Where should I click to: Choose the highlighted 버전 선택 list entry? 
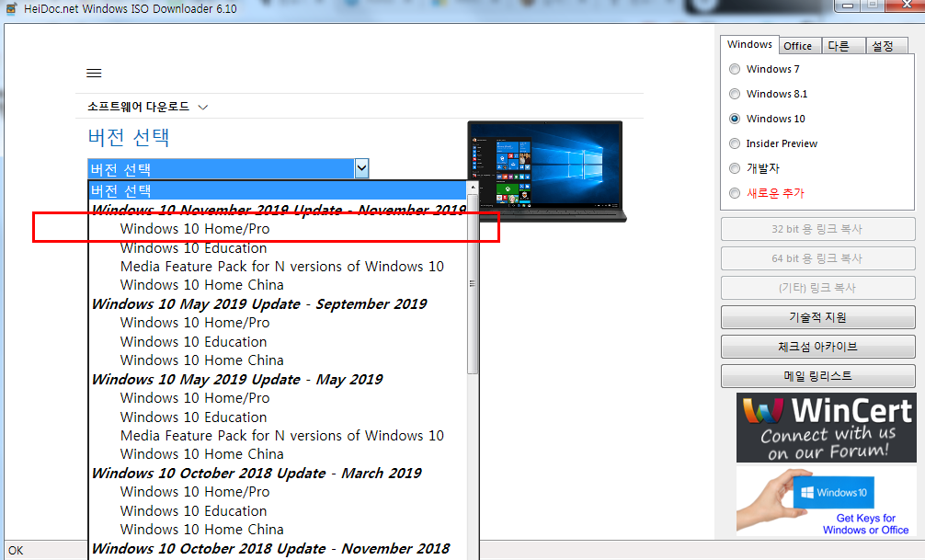278,190
